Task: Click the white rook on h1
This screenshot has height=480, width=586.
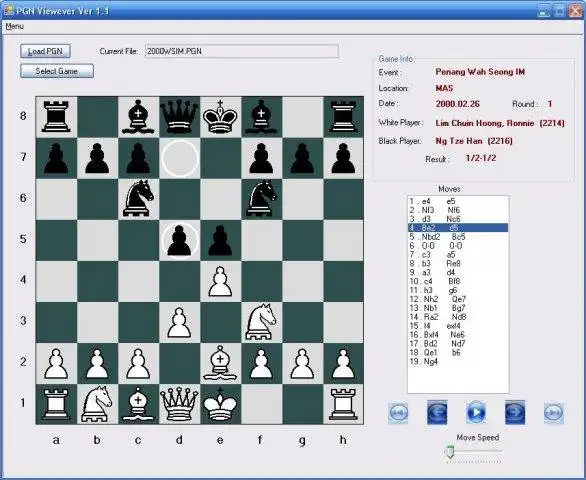Action: pos(343,404)
